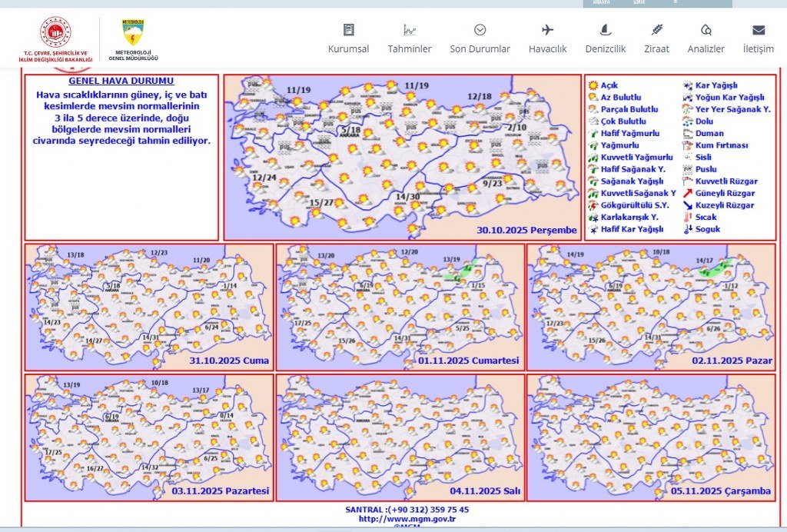This screenshot has width=787, height=532.
Task: Select the Analizler menu label
Action: tap(706, 49)
